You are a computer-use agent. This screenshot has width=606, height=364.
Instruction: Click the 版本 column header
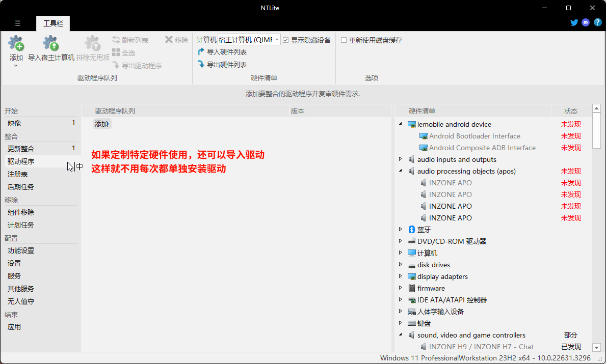tap(340, 111)
